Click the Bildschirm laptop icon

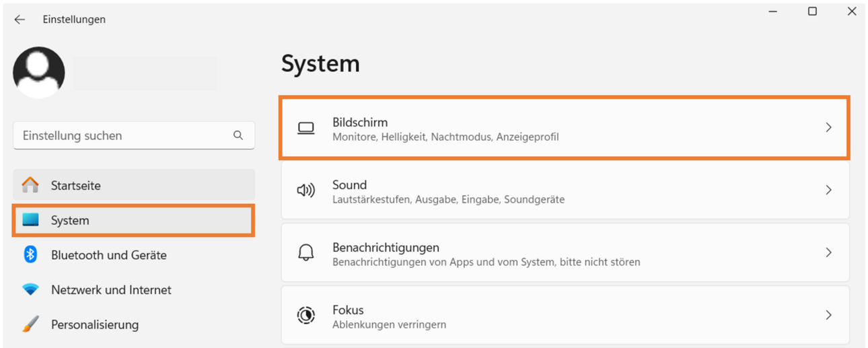306,128
